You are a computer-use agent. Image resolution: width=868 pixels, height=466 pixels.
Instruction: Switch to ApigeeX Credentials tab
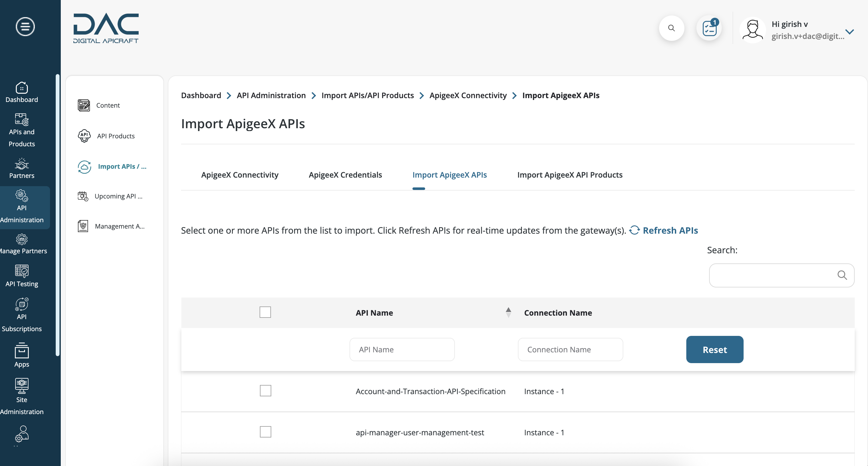[345, 175]
